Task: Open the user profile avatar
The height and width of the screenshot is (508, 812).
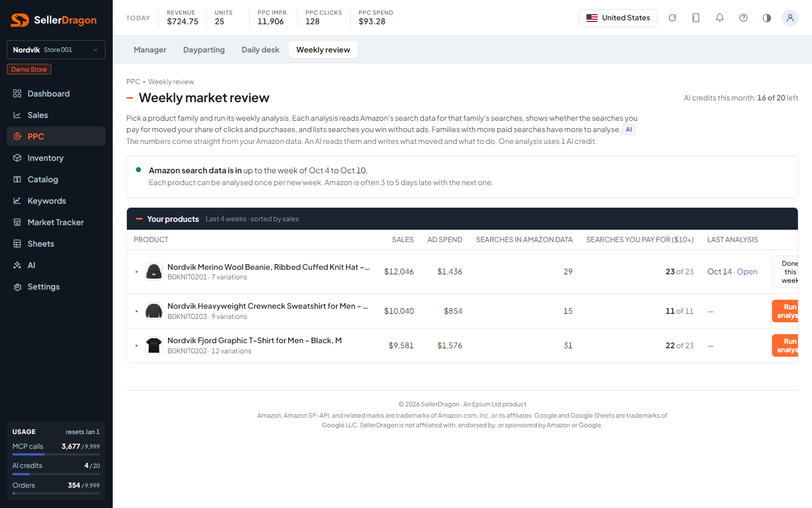Action: tap(790, 18)
